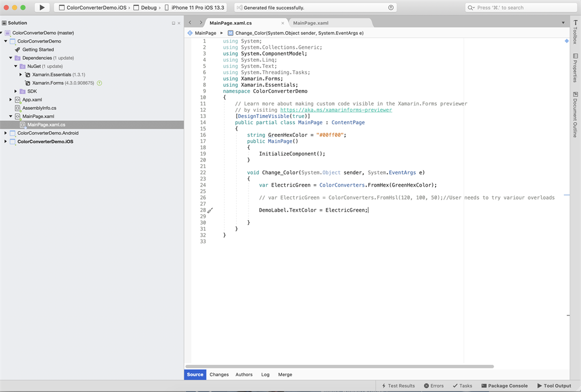Image resolution: width=581 pixels, height=392 pixels.
Task: Follow the aka.ms/xamarinforms-previewer link
Action: 336,110
